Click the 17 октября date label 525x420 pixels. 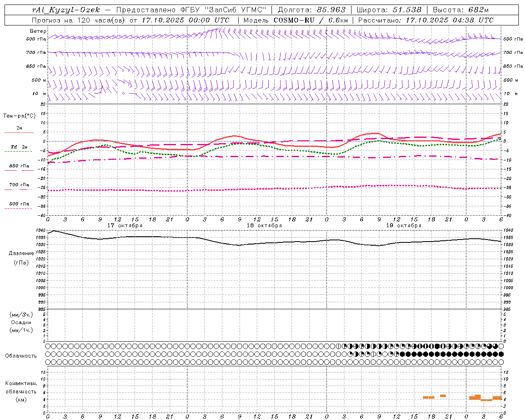coord(125,226)
